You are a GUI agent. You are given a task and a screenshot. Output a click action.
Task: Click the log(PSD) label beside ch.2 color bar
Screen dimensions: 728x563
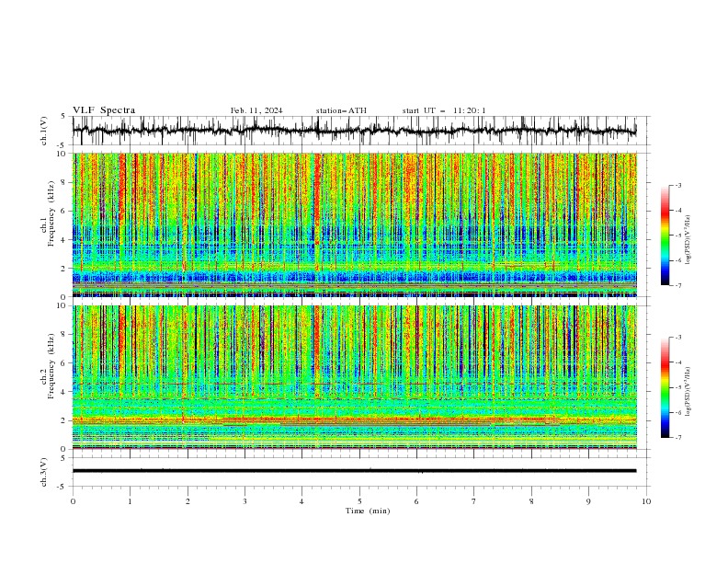688,392
